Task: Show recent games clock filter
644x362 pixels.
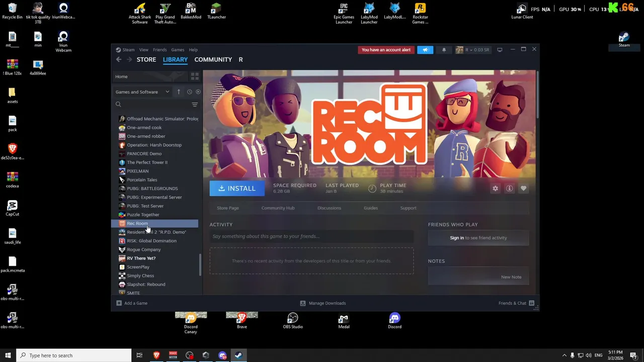Action: pyautogui.click(x=189, y=92)
